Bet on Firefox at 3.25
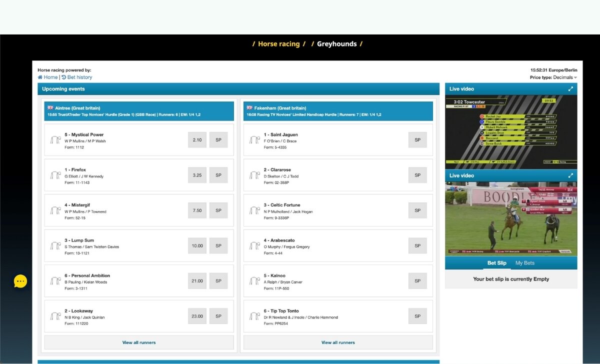This screenshot has height=364, width=600. (197, 175)
